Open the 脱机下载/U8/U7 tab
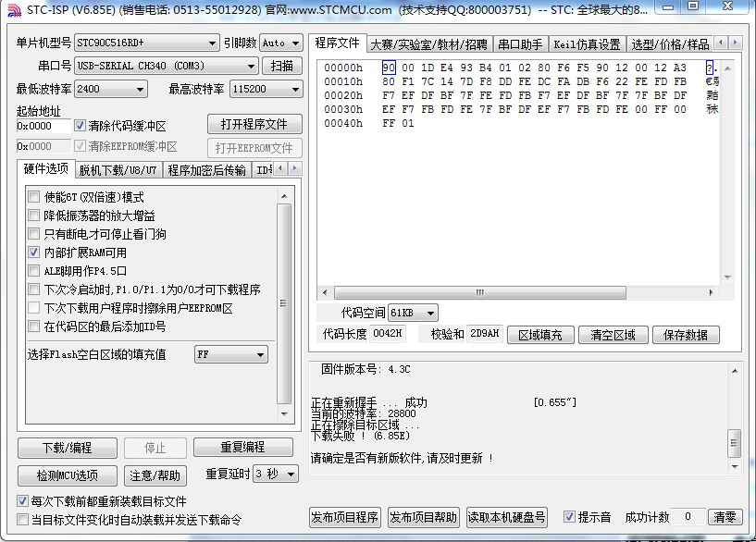The height and width of the screenshot is (542, 756). (x=118, y=170)
